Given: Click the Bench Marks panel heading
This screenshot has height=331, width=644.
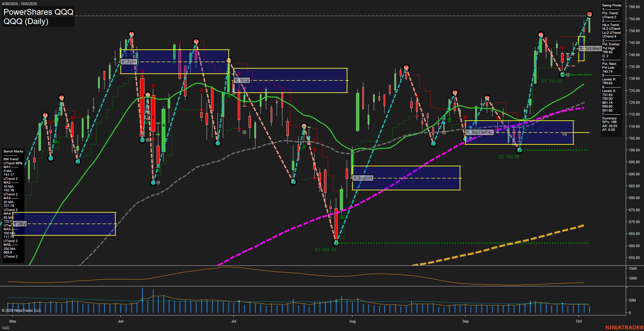Looking at the screenshot, I should point(14,151).
